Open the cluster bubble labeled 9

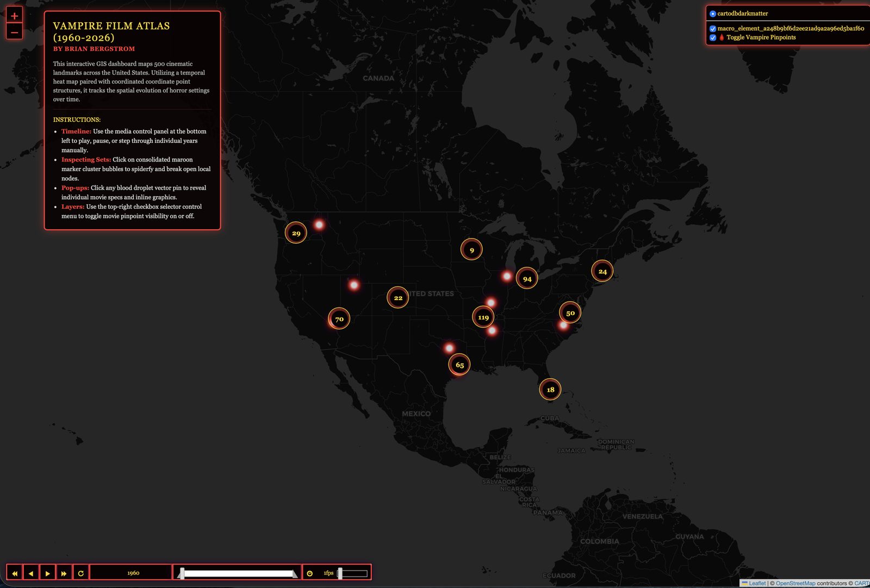(x=471, y=250)
